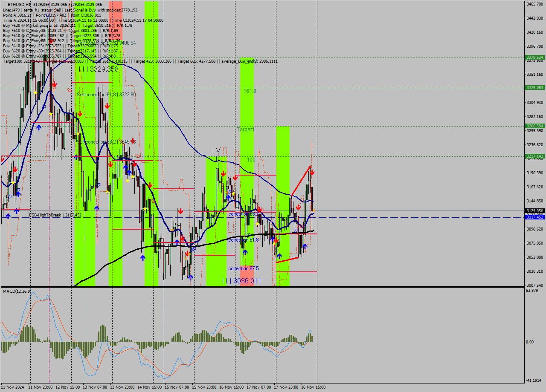Click the '14 Nov 15:00' time axis label
Screen dimensions: 546x392
pos(149,387)
